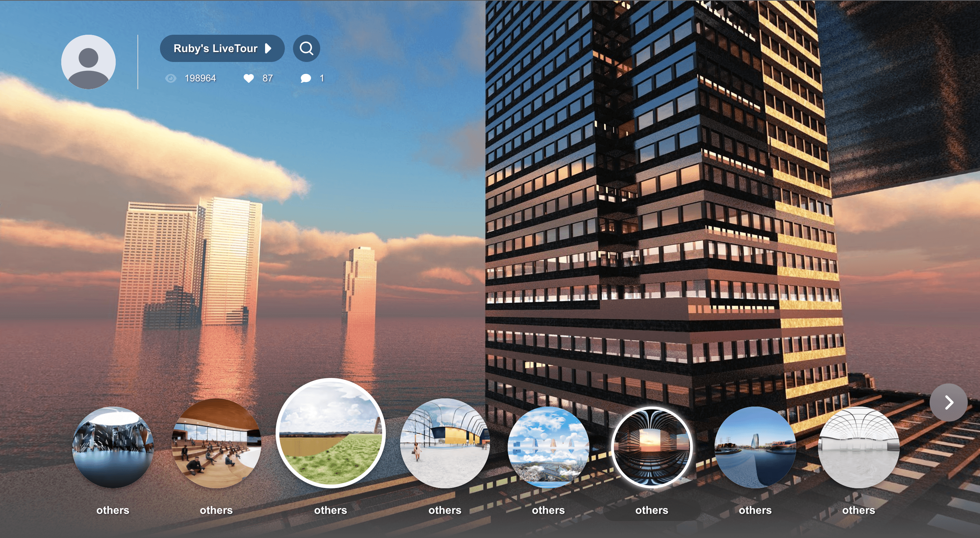Click the eye views icon

click(x=171, y=78)
